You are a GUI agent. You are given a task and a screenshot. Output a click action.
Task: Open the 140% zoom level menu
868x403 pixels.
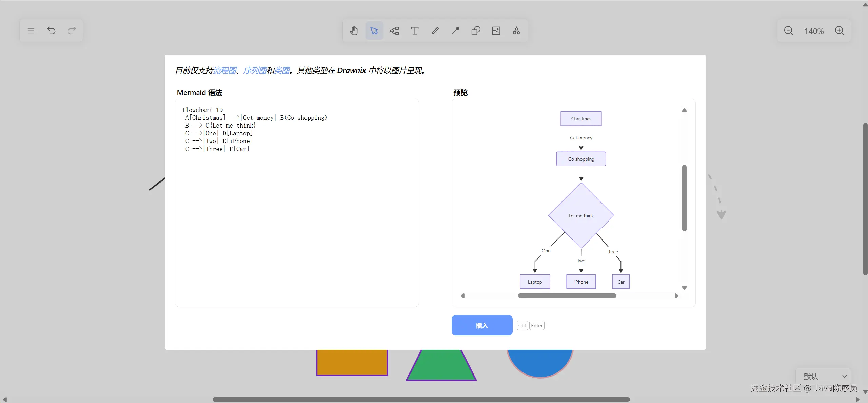point(814,31)
